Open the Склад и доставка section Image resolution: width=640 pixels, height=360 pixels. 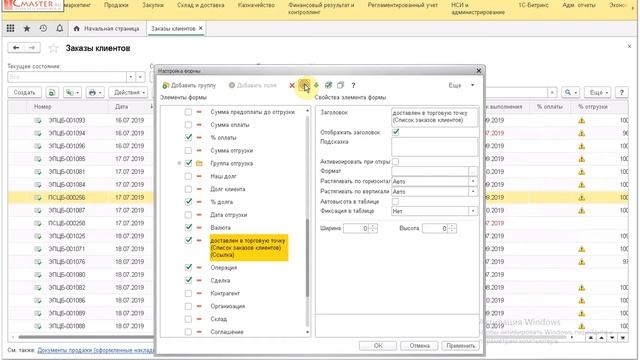[x=200, y=5]
